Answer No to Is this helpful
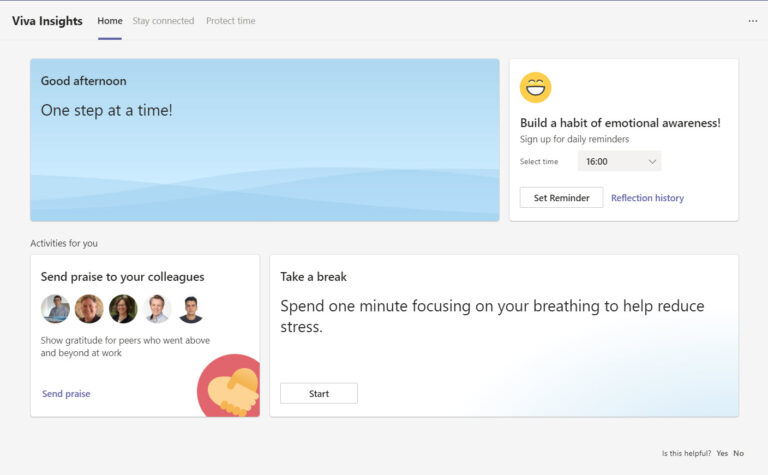 pyautogui.click(x=739, y=453)
